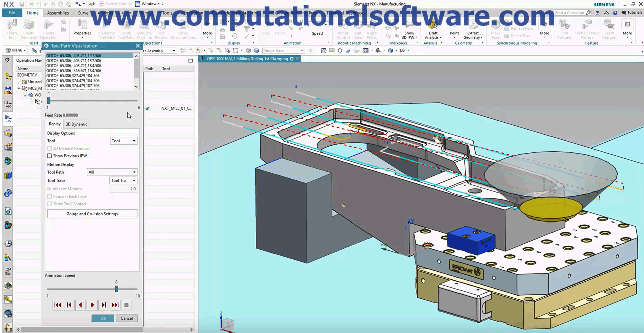
Task: Open the Tool Trace dropdown
Action: [123, 180]
